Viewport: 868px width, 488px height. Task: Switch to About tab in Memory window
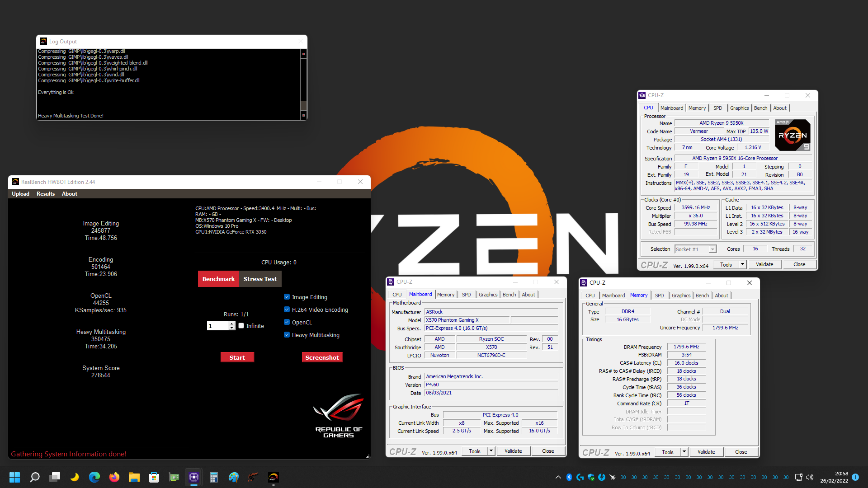722,296
